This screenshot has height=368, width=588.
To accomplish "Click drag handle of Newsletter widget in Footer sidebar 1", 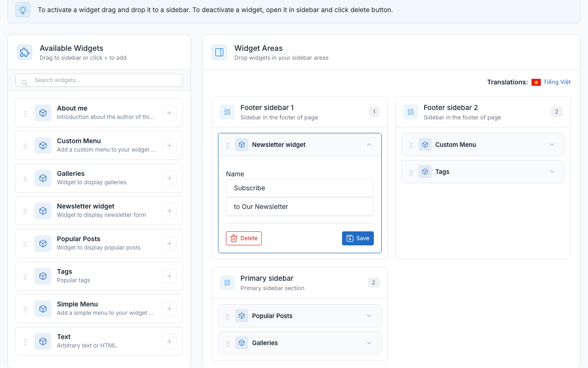I will click(x=228, y=146).
